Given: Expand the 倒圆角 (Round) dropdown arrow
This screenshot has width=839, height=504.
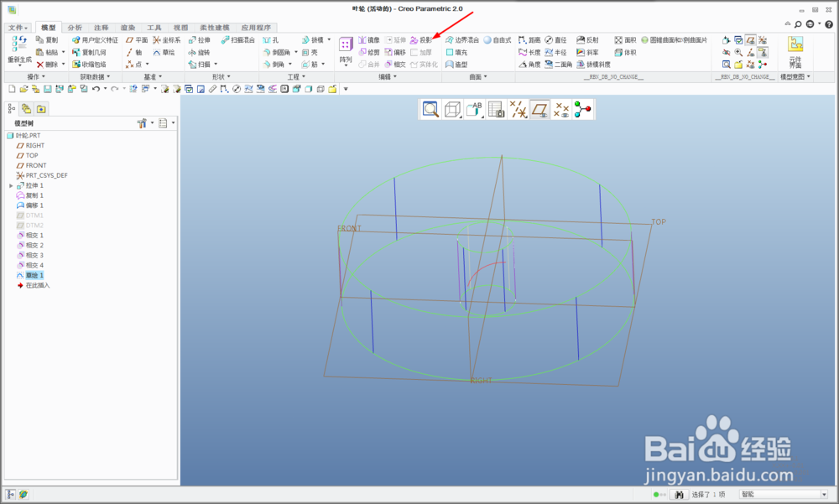Looking at the screenshot, I should point(296,53).
